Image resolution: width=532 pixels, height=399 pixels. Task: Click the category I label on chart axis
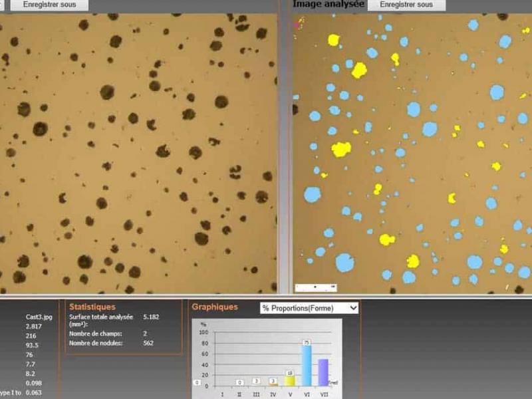tap(222, 394)
